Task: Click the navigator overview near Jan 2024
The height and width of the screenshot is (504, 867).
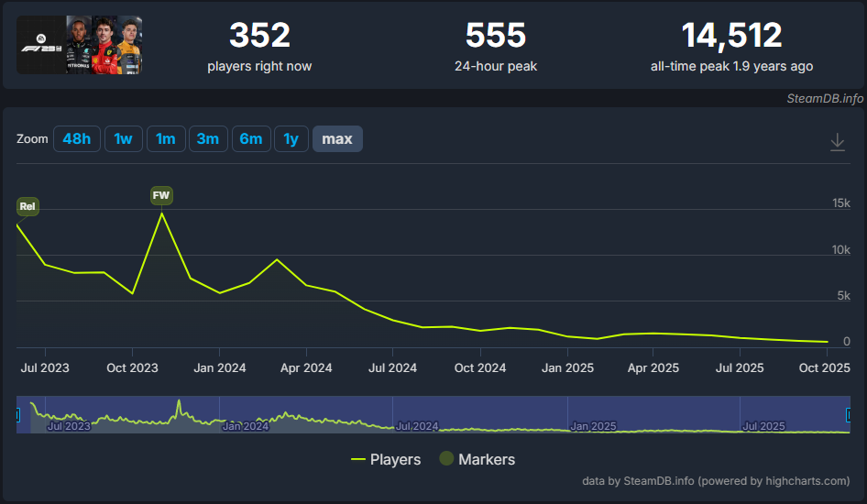Action: pyautogui.click(x=245, y=425)
